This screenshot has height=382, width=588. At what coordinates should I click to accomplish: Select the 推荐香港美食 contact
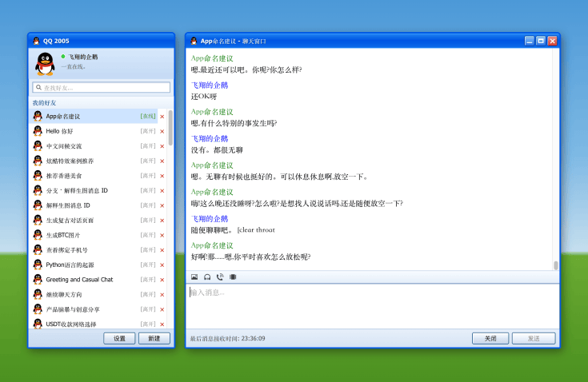coord(93,176)
